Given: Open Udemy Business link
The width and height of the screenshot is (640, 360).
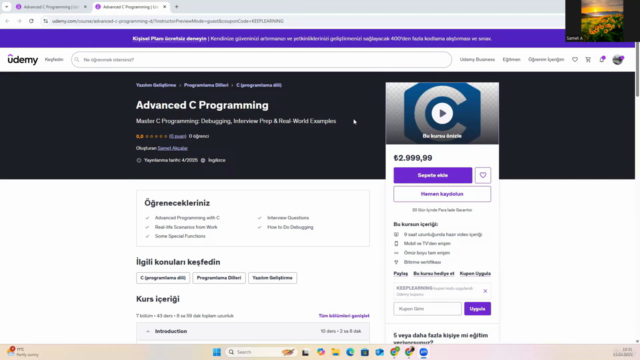Looking at the screenshot, I should (x=477, y=60).
